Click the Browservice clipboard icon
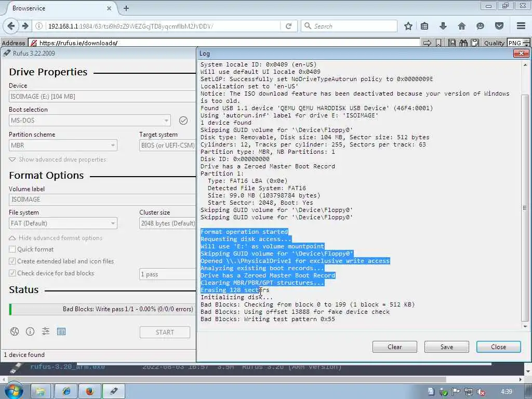Screen dimensions: 532x399 pos(475,43)
